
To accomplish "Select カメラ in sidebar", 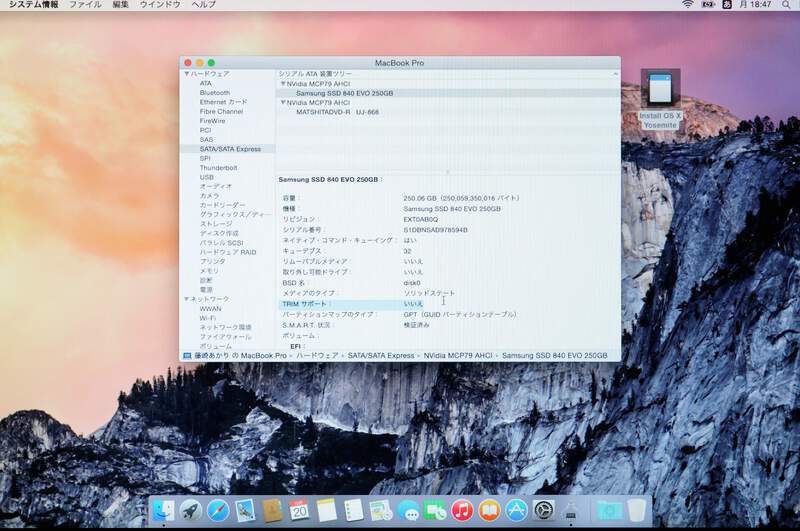I will click(210, 196).
